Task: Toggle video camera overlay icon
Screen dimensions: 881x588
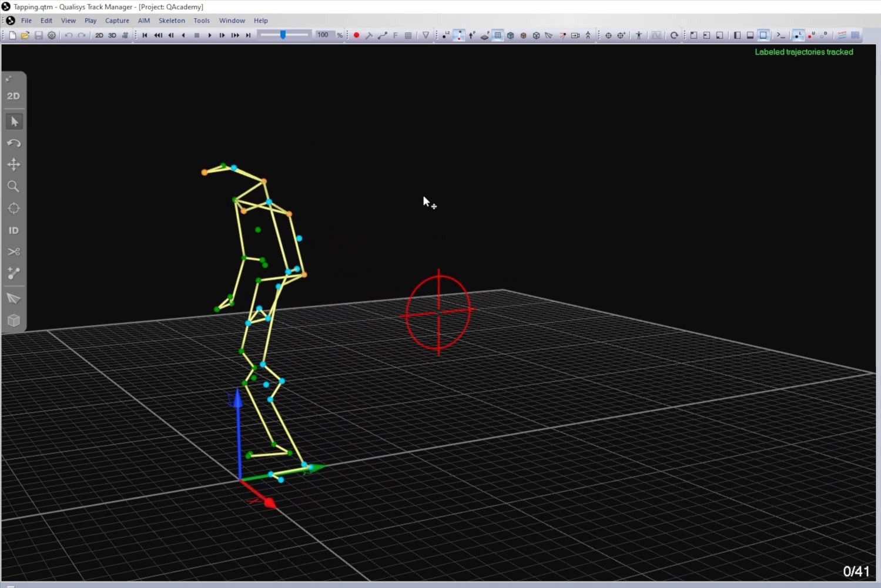Action: 575,35
